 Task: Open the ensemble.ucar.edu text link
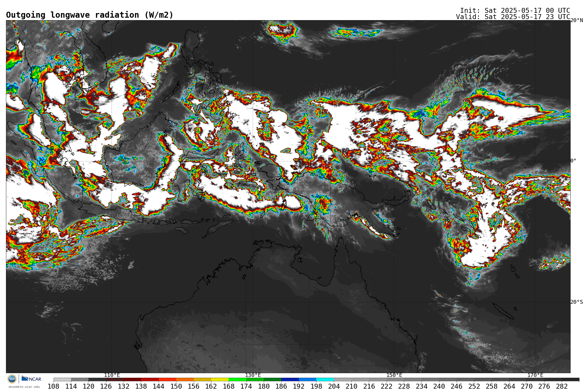tap(24, 387)
